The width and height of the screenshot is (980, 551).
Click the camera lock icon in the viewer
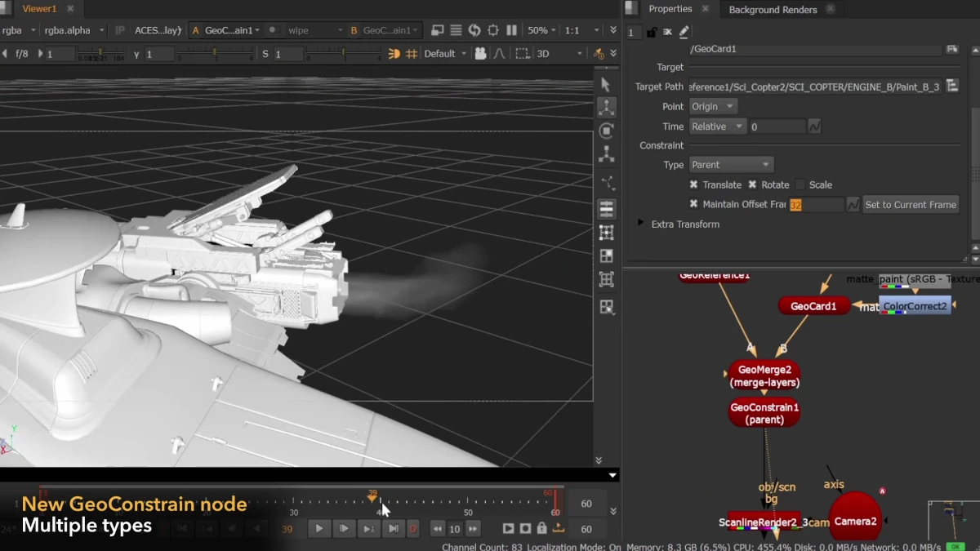pyautogui.click(x=480, y=54)
